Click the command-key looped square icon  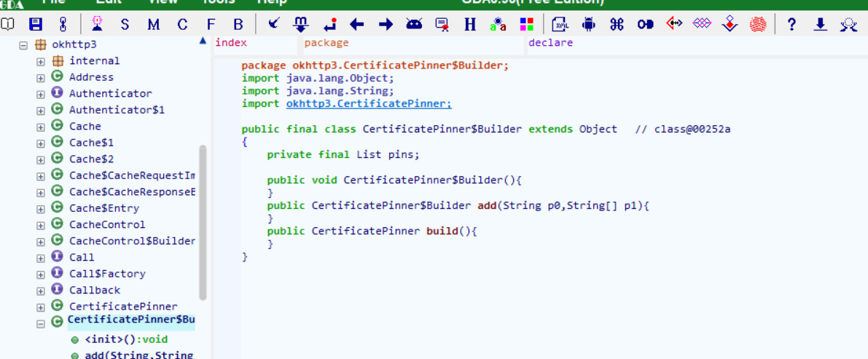[617, 24]
